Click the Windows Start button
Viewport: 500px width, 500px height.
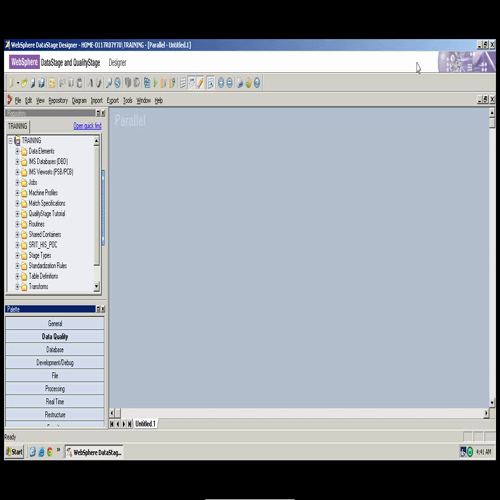point(14,452)
